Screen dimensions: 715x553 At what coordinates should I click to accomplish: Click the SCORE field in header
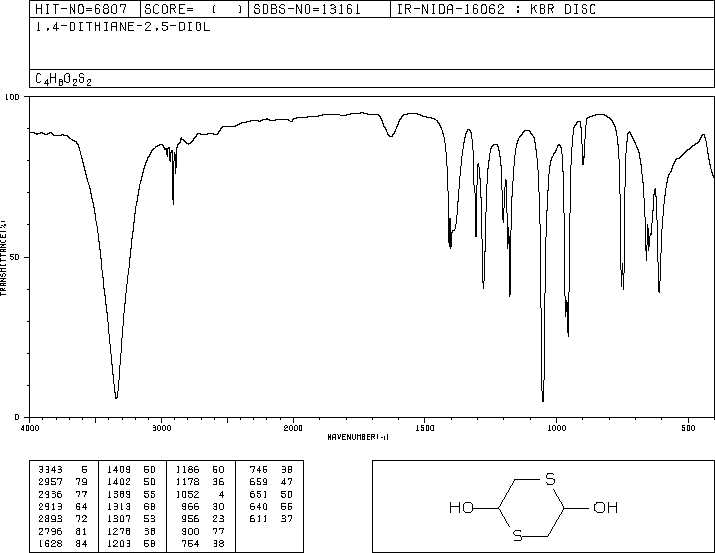click(x=194, y=9)
